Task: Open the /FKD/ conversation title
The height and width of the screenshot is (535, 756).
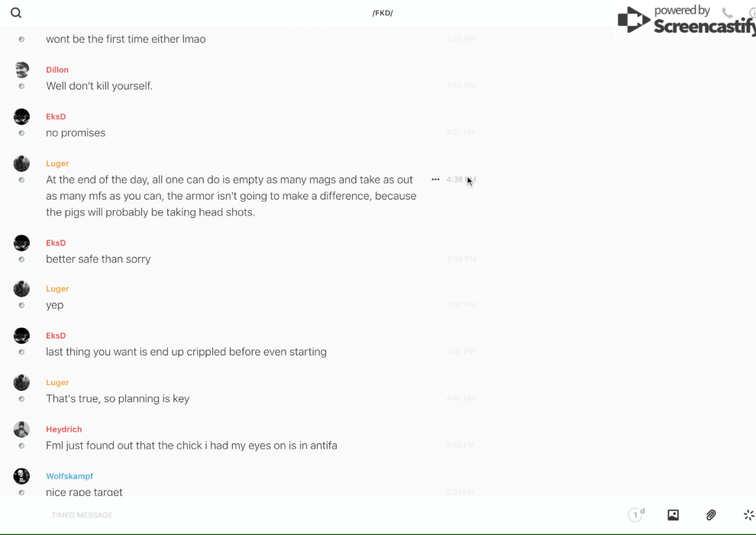Action: pos(383,13)
